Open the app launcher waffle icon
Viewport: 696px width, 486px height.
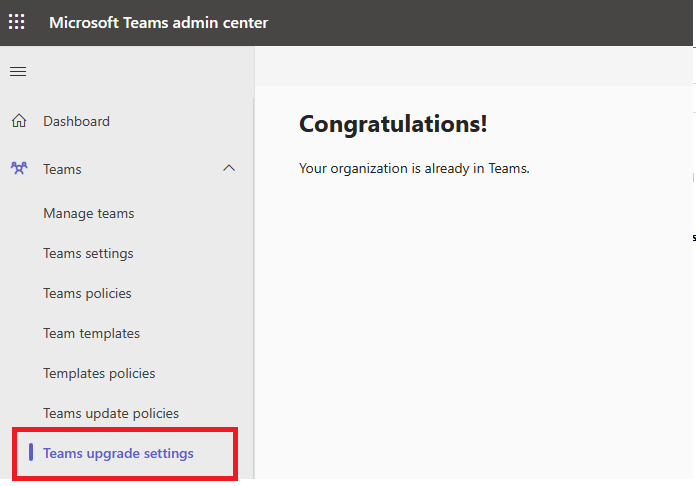17,22
